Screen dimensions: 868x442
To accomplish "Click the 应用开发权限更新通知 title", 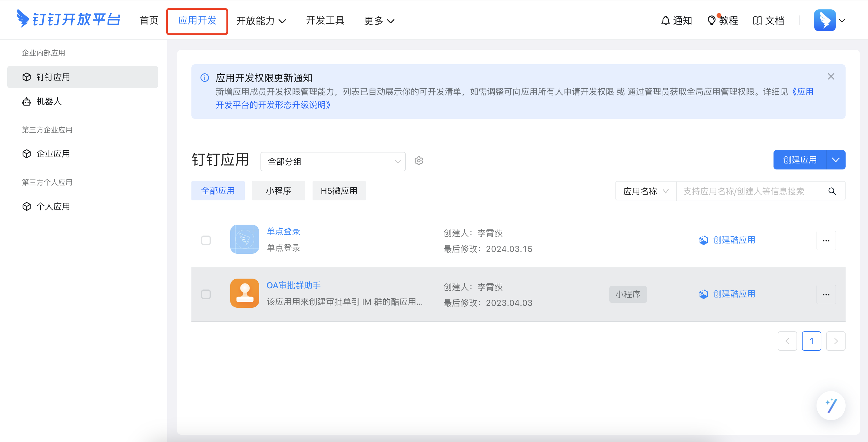I will pos(264,78).
